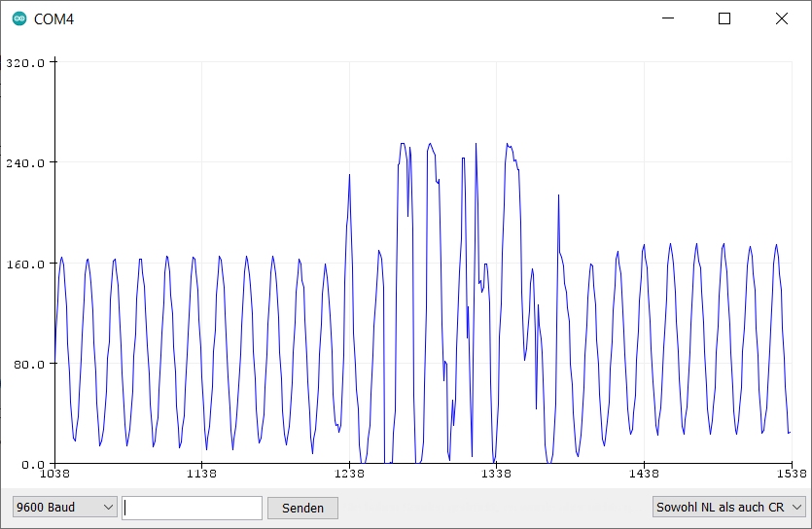The width and height of the screenshot is (812, 529).
Task: Click the 320.0 y-axis label
Action: [x=25, y=62]
